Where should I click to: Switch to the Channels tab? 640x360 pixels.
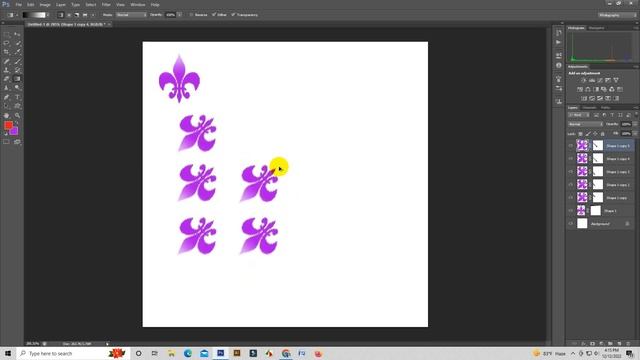589,108
